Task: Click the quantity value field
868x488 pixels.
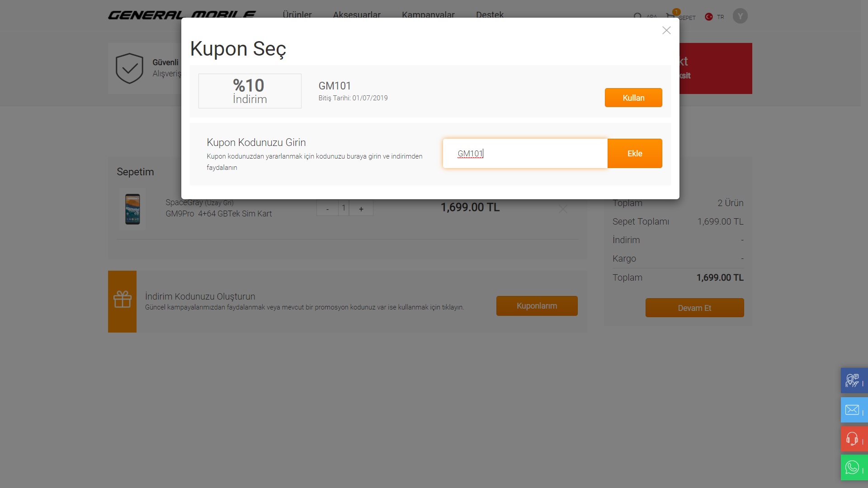Action: pyautogui.click(x=344, y=208)
